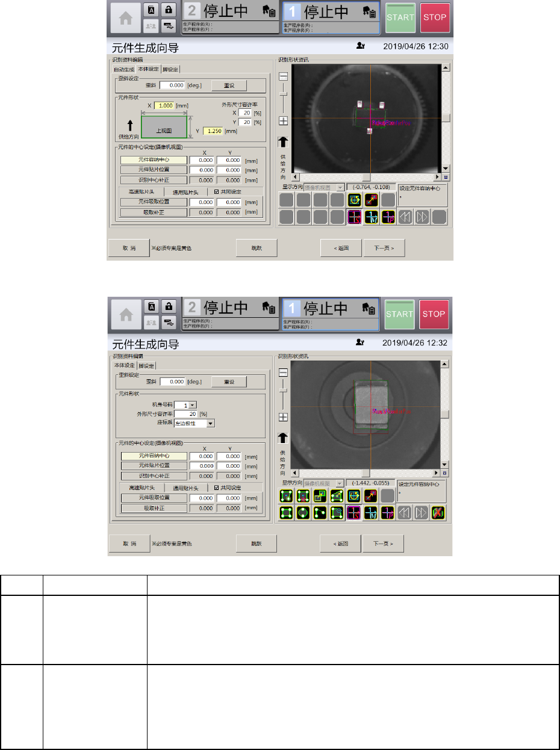
Task: Switch to the 脚设定 tab in the 12:32 screen
Action: [x=146, y=365]
